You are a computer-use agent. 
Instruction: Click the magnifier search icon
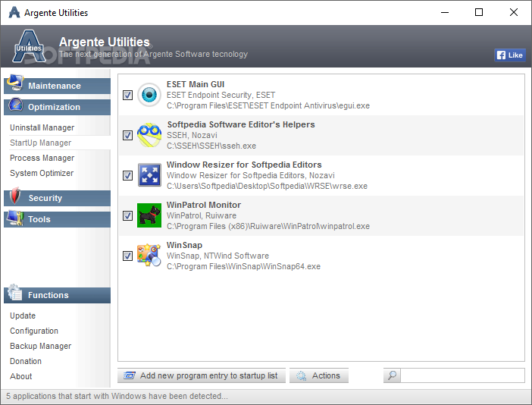click(x=392, y=375)
